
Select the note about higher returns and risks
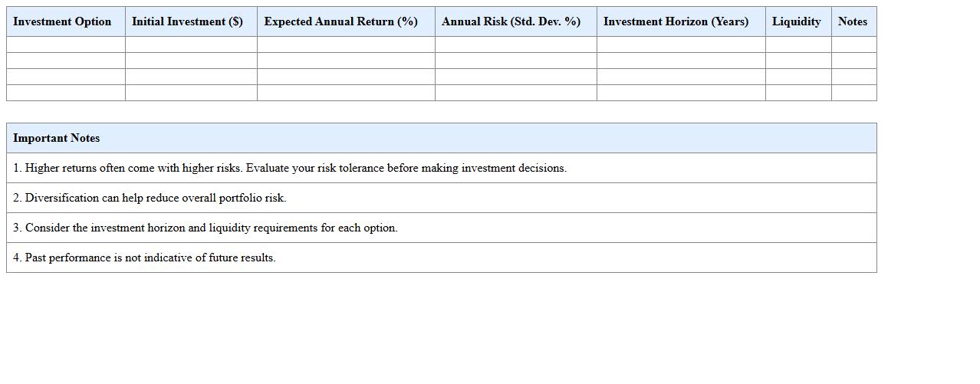point(290,168)
